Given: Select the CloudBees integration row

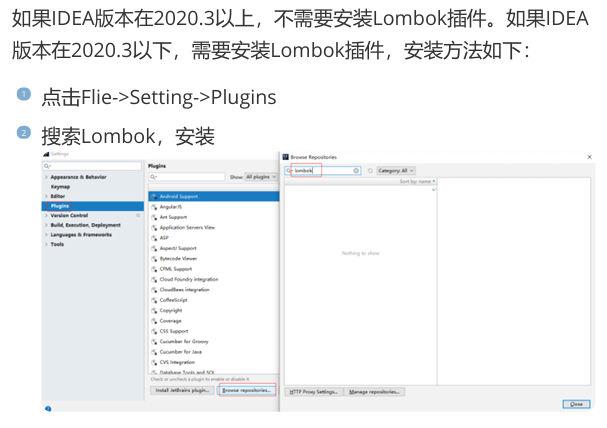Looking at the screenshot, I should (x=214, y=290).
